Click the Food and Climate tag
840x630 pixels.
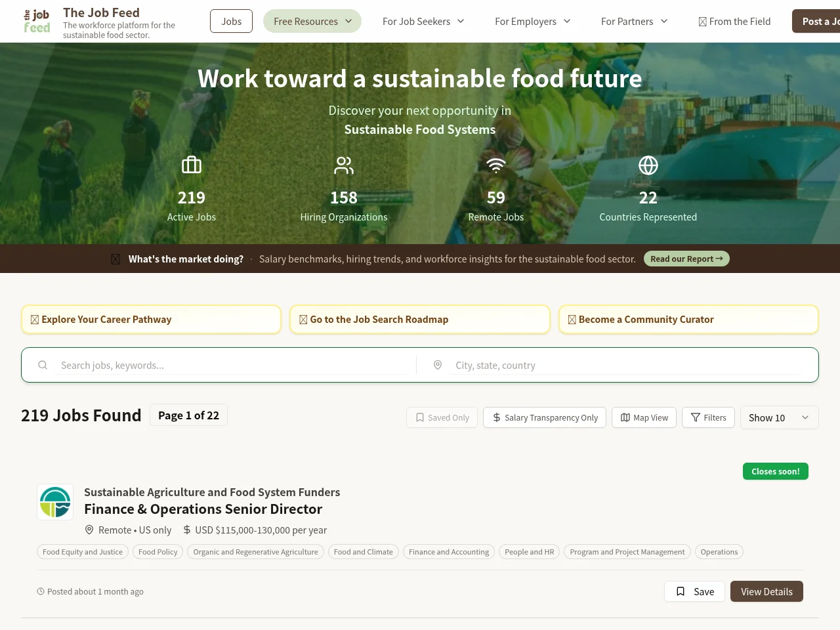coord(364,552)
